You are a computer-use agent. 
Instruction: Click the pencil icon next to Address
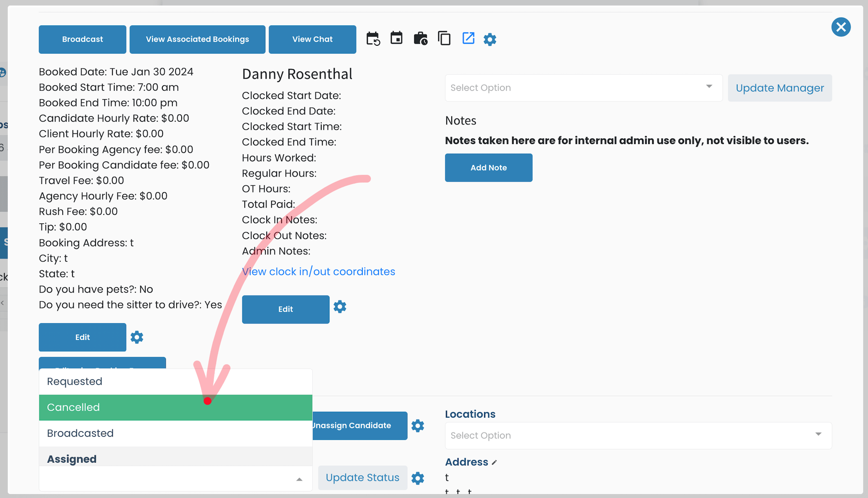(494, 461)
